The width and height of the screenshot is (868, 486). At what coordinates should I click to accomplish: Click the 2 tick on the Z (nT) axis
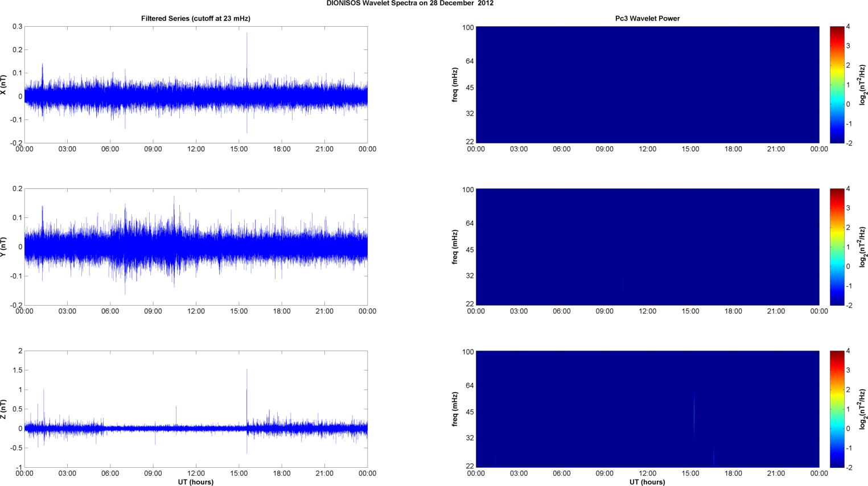pos(20,351)
